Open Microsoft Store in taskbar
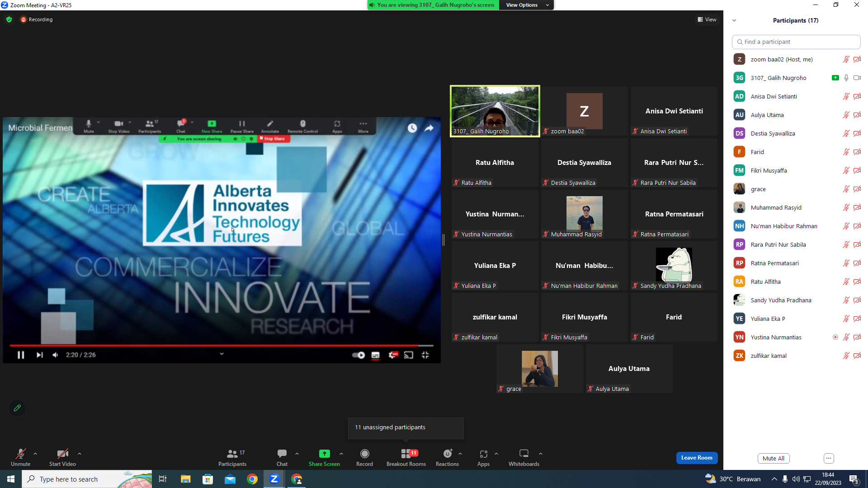The image size is (868, 488). click(x=208, y=479)
